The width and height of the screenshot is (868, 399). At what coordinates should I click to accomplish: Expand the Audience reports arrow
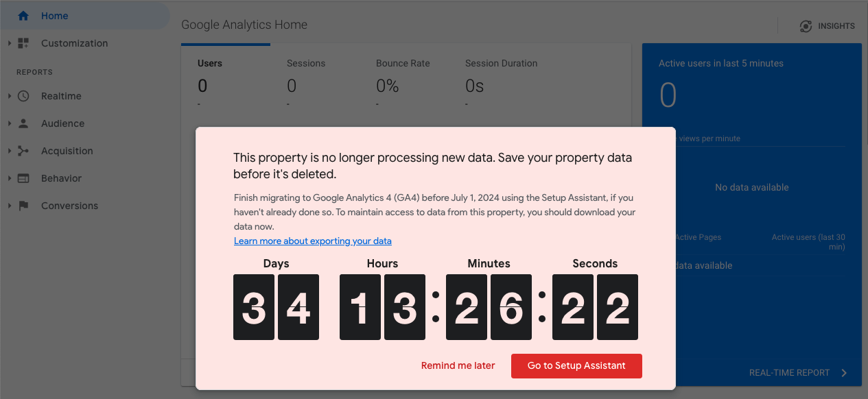(x=10, y=123)
